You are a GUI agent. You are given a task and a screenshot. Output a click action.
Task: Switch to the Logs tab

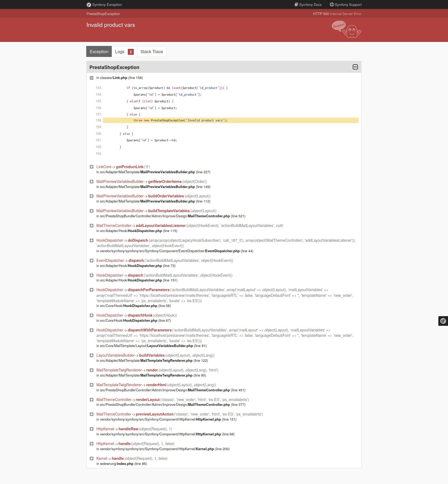coord(124,52)
